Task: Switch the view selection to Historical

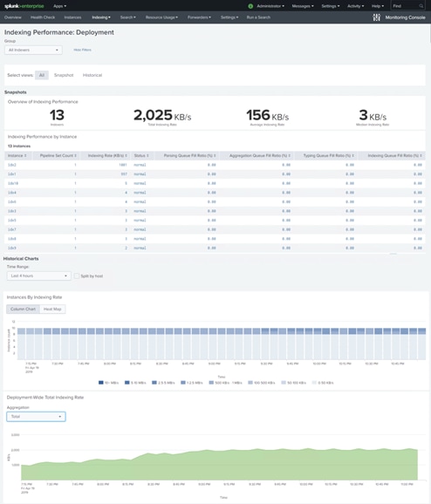Action: 92,75
